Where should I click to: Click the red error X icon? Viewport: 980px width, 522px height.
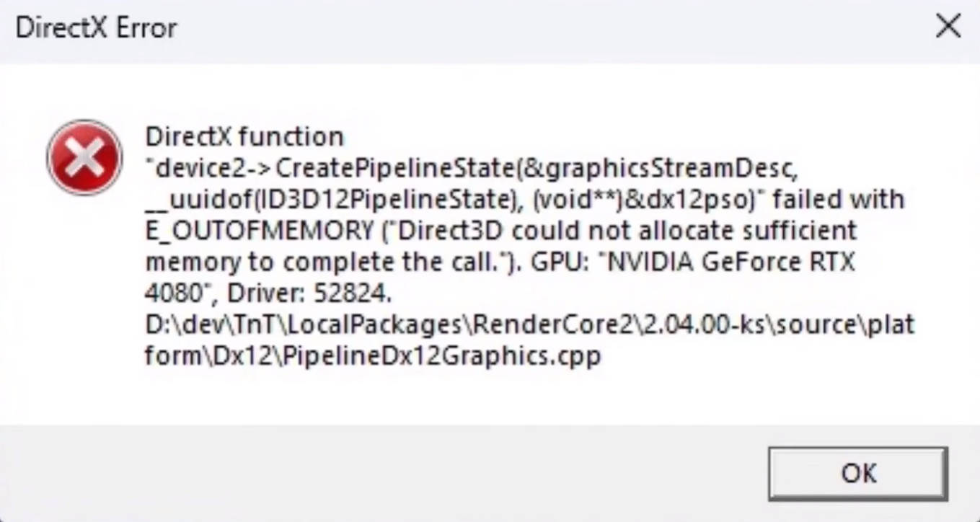coord(84,158)
